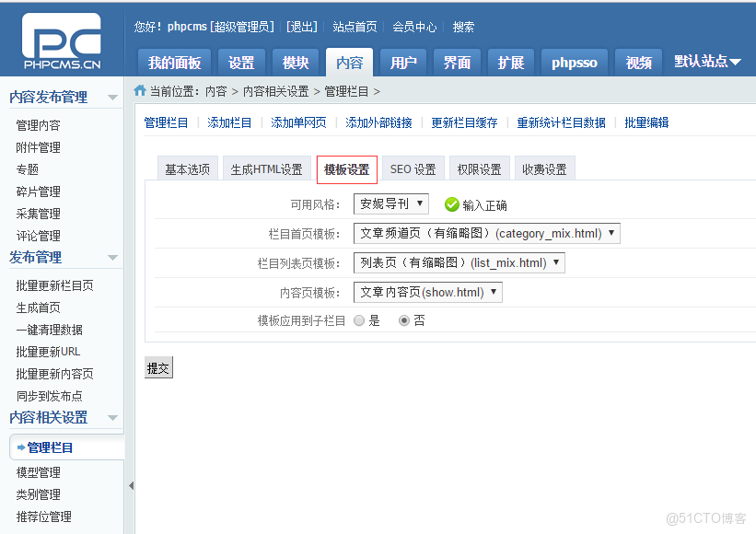Expand the 发布管理 sidebar section

114,257
